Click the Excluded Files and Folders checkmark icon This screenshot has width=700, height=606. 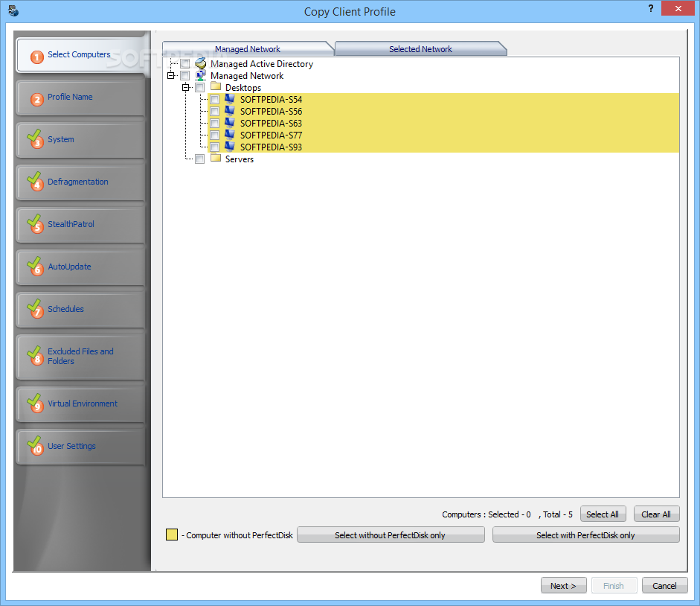pyautogui.click(x=35, y=356)
